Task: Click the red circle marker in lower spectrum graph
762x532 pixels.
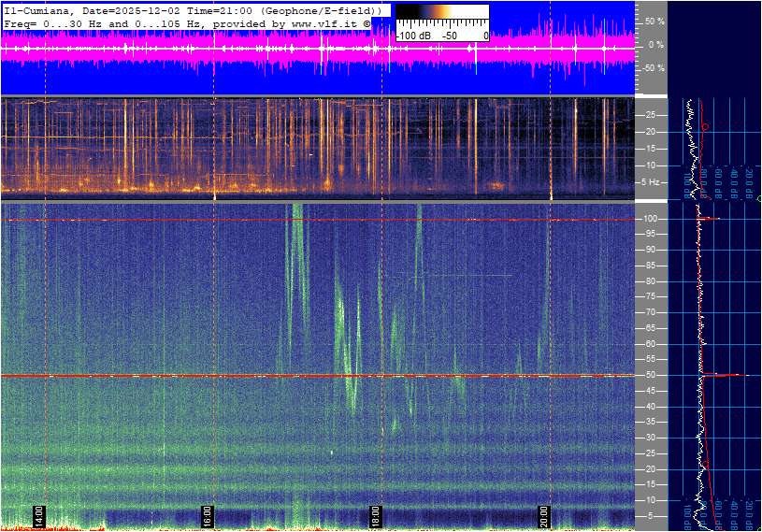Action: pyautogui.click(x=706, y=465)
